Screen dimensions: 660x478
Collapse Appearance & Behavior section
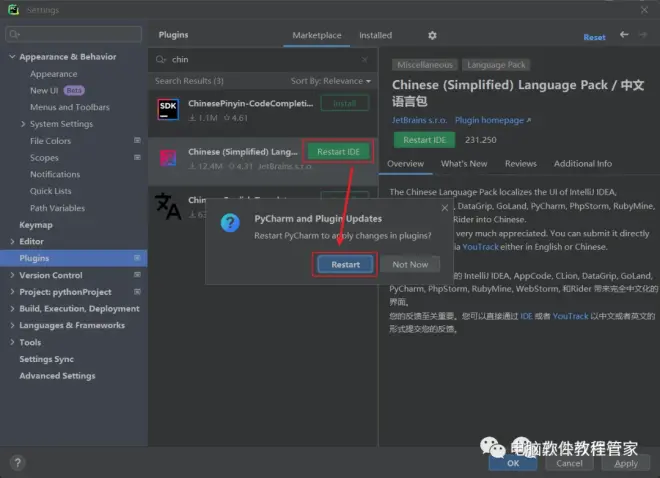tap(12, 56)
